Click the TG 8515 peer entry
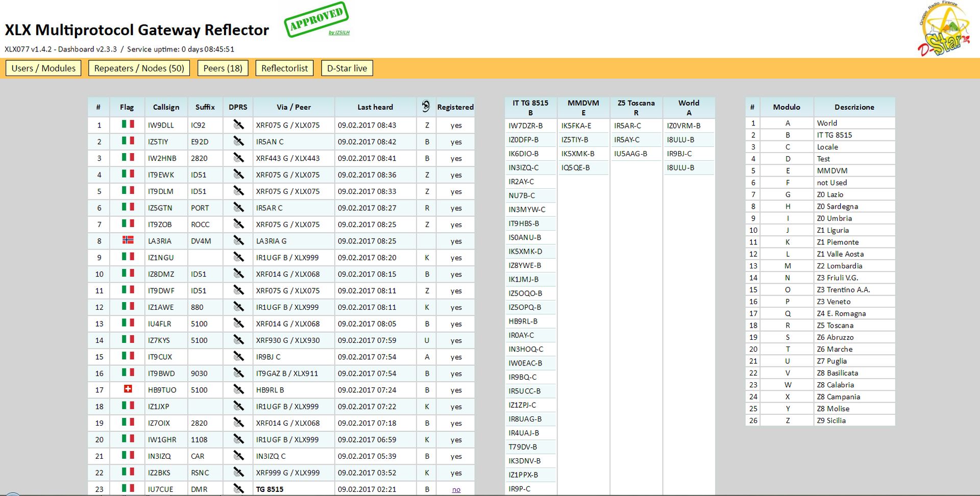The image size is (980, 496). (x=269, y=489)
